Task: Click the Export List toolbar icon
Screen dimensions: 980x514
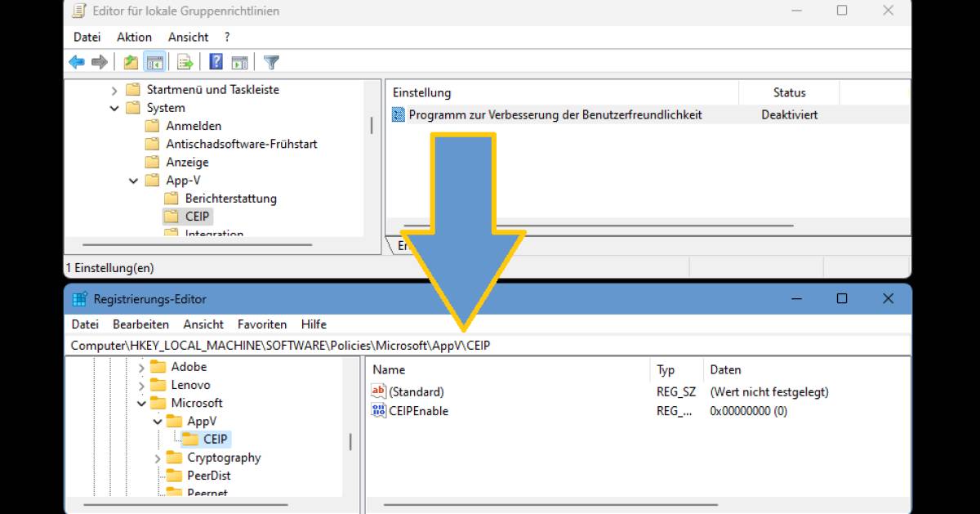Action: click(x=185, y=62)
